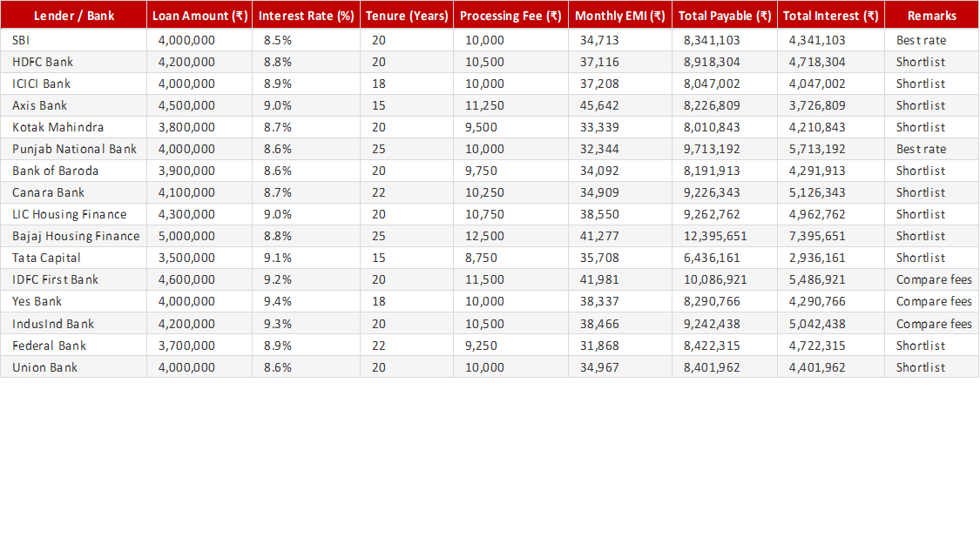Select the 'Remarks' column header
This screenshot has height=544, width=980.
coord(932,16)
